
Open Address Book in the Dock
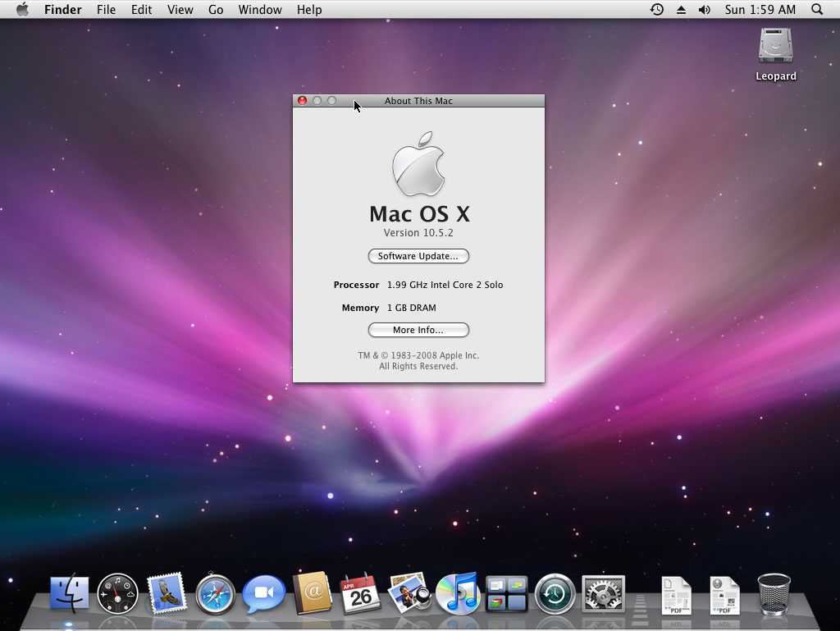click(313, 593)
